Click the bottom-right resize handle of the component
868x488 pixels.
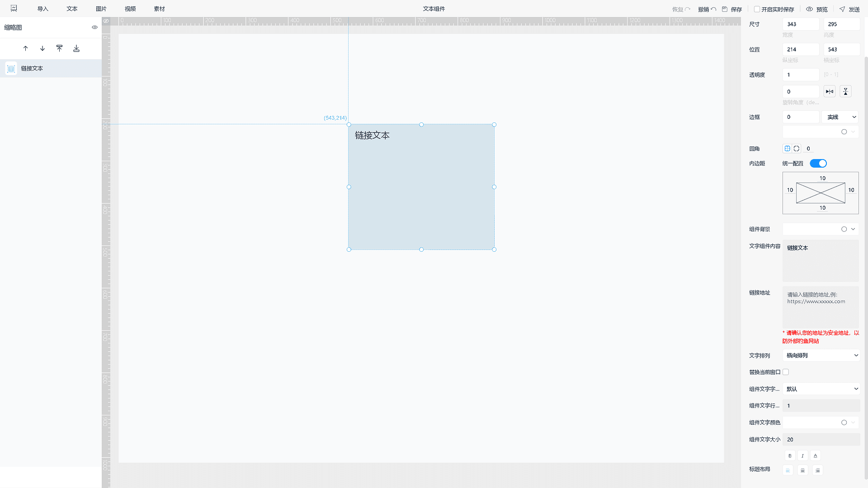494,249
